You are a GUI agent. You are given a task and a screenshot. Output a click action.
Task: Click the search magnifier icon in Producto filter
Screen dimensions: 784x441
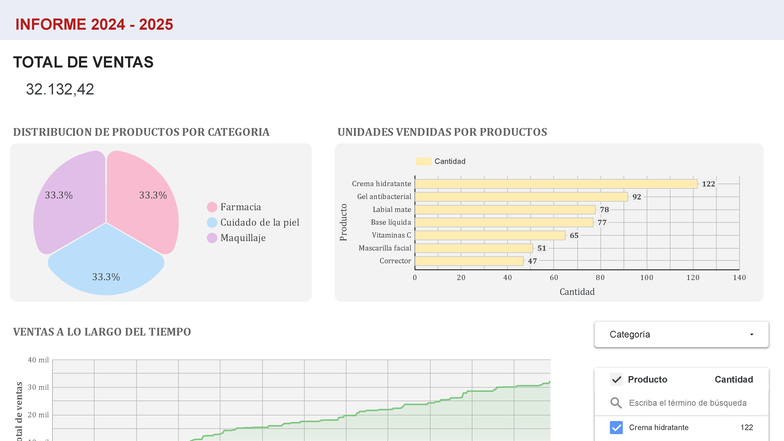click(x=616, y=403)
